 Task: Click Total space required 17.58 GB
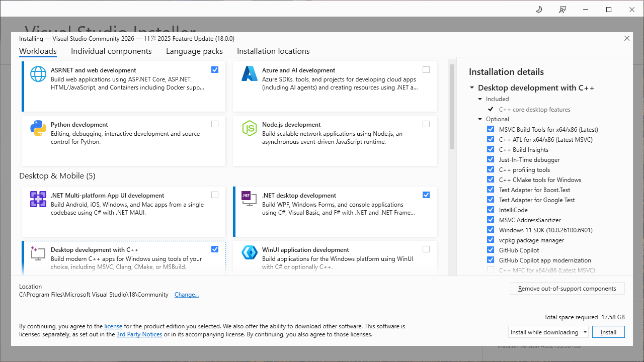pyautogui.click(x=585, y=317)
